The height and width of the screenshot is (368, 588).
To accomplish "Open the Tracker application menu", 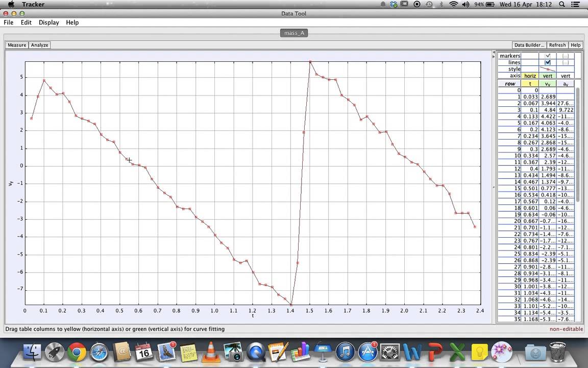I will [x=33, y=4].
